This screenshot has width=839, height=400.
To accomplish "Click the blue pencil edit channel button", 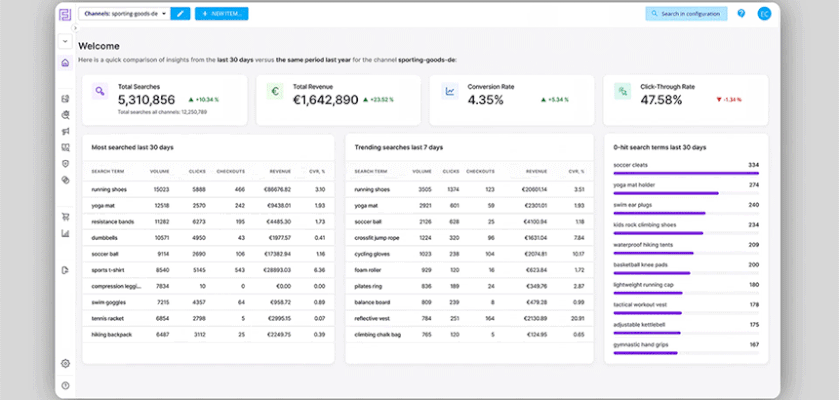I will [180, 14].
